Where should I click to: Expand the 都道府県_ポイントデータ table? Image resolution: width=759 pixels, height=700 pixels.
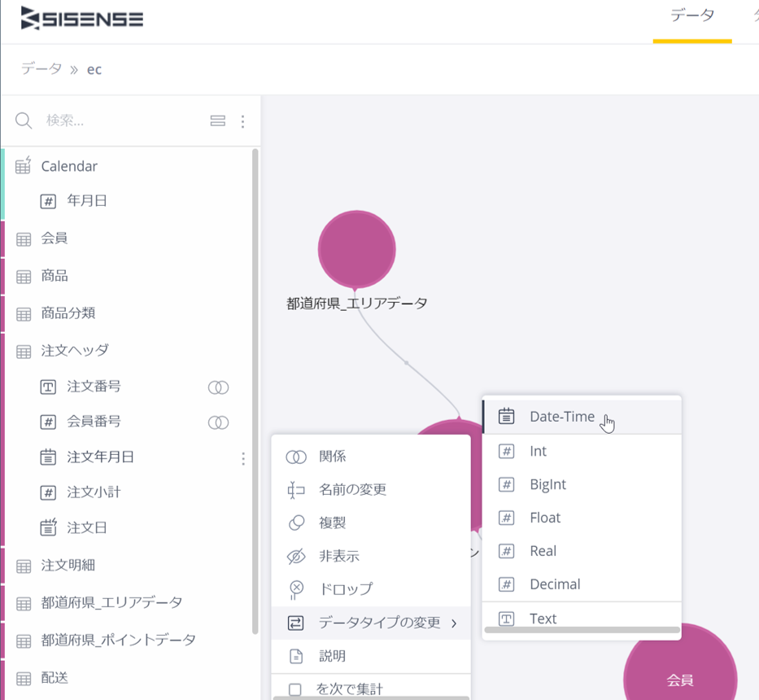pyautogui.click(x=119, y=640)
